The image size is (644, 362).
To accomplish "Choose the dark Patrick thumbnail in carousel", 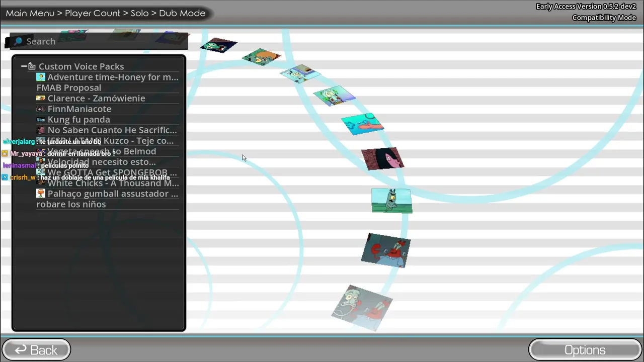I will tap(382, 158).
